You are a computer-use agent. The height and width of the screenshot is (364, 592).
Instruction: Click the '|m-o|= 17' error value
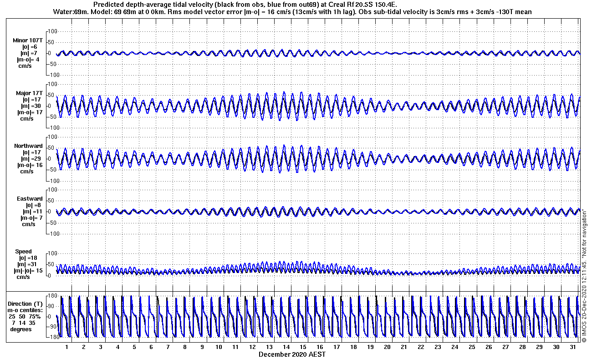(30, 112)
